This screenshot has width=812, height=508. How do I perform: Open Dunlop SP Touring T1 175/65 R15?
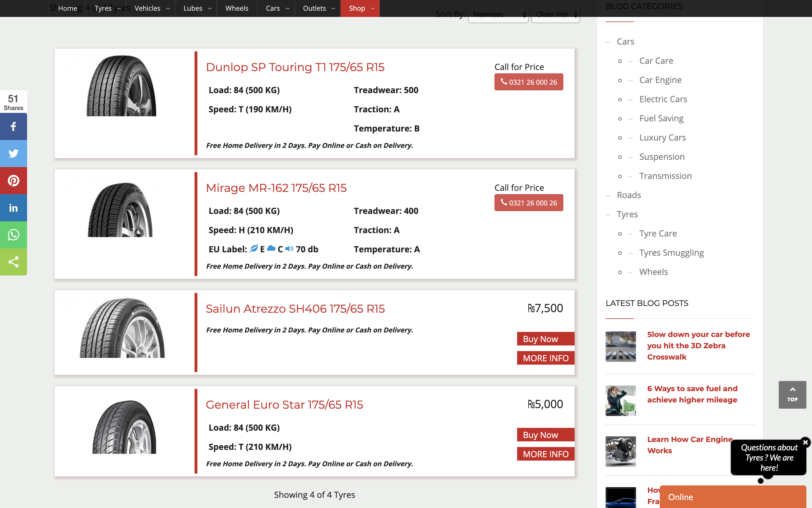(295, 67)
